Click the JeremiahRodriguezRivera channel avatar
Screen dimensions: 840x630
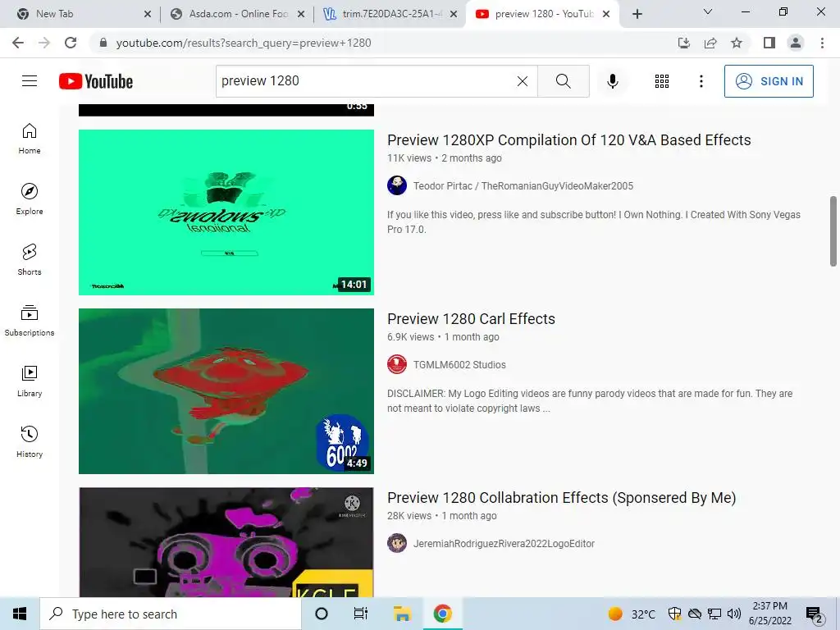tap(397, 543)
